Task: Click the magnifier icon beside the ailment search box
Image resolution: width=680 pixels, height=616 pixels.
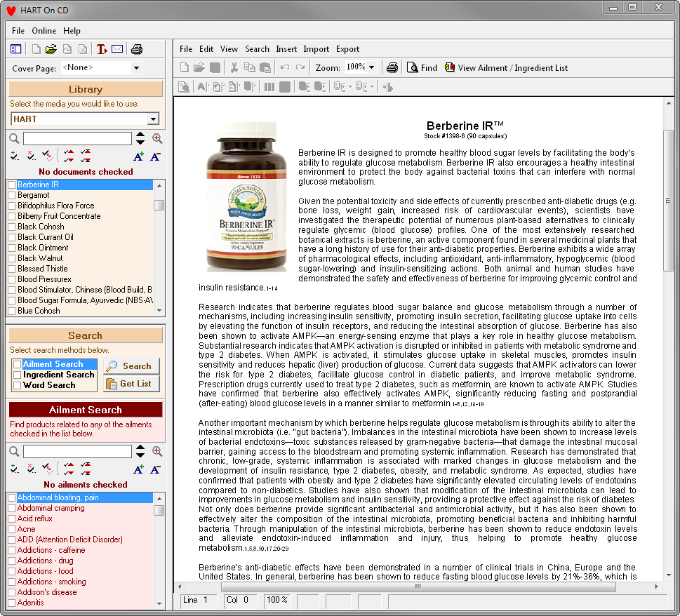Action: click(x=14, y=451)
